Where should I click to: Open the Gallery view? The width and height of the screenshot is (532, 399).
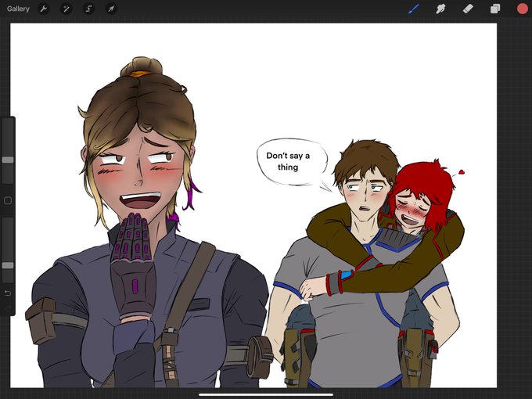point(18,9)
